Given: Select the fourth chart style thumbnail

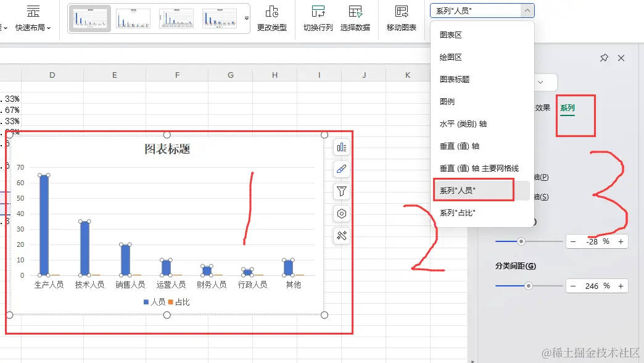Looking at the screenshot, I should coord(220,19).
